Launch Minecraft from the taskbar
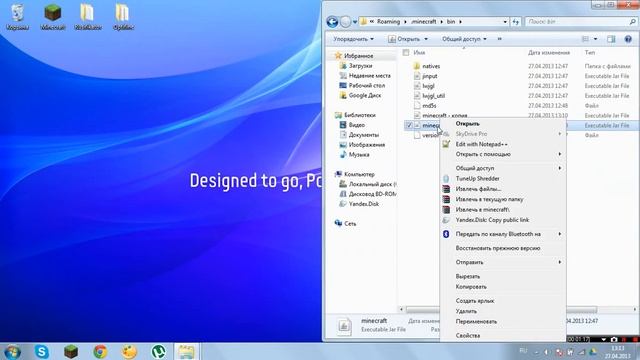Viewport: 640px width, 360px height. click(71, 351)
